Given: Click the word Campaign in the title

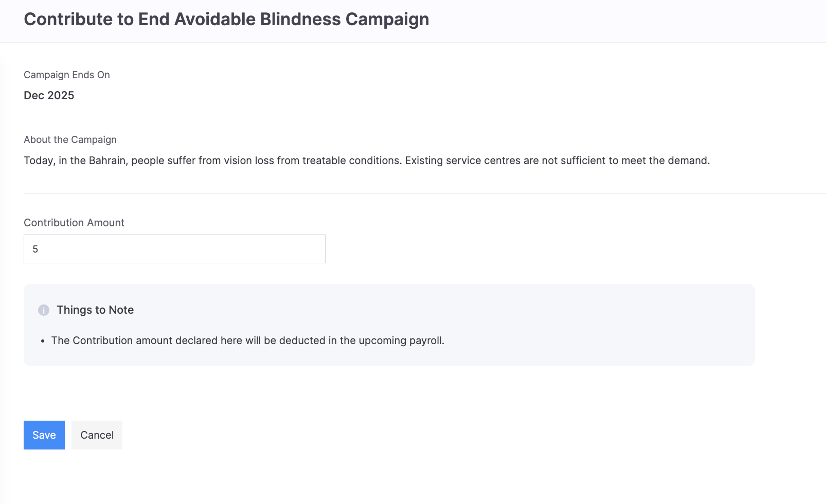Looking at the screenshot, I should tap(387, 20).
